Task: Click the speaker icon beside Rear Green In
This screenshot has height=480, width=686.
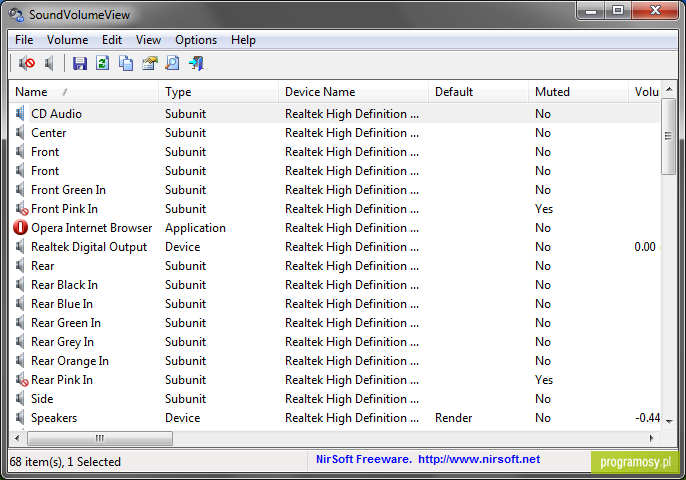Action: click(20, 322)
